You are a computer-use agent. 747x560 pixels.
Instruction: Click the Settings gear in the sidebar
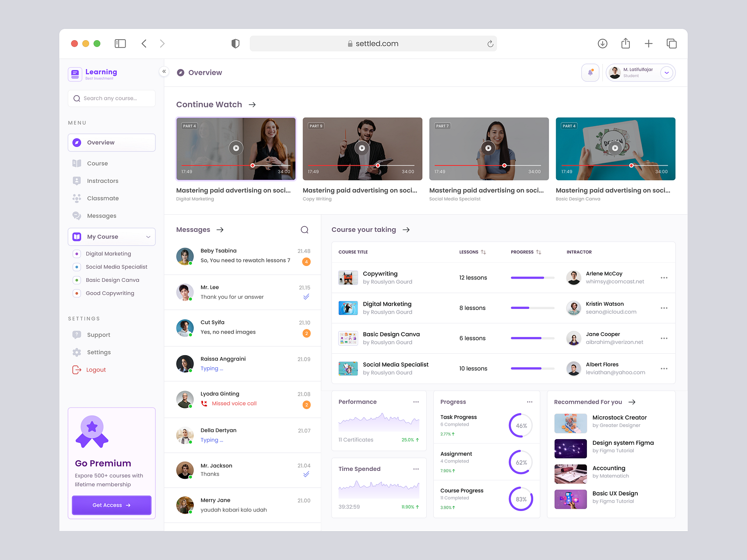point(77,352)
